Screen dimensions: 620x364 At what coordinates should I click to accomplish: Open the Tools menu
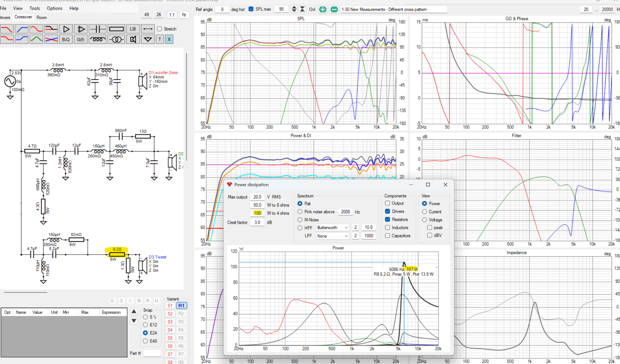click(x=35, y=8)
